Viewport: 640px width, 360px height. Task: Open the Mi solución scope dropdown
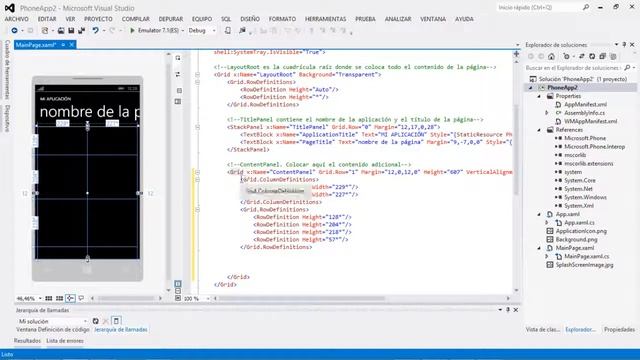(x=85, y=321)
